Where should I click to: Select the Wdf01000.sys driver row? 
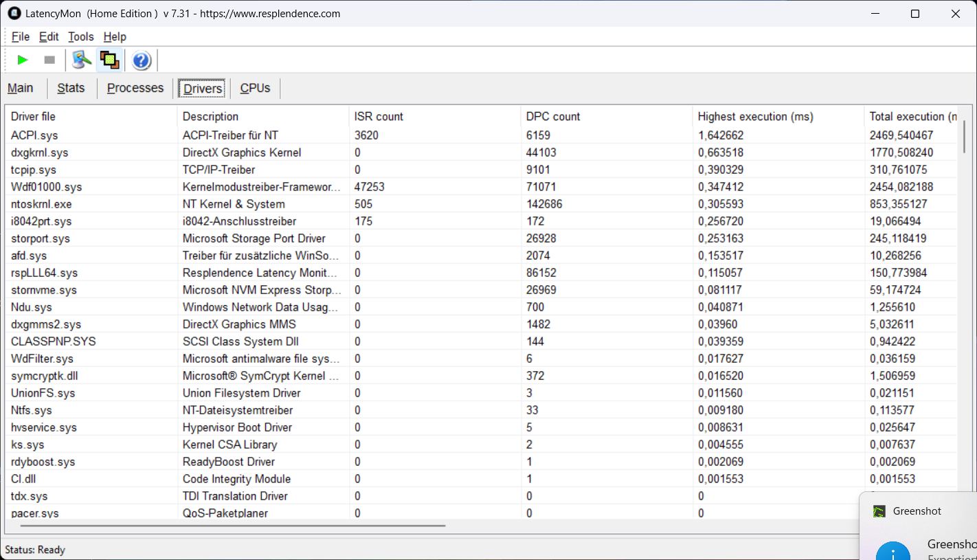[481, 187]
